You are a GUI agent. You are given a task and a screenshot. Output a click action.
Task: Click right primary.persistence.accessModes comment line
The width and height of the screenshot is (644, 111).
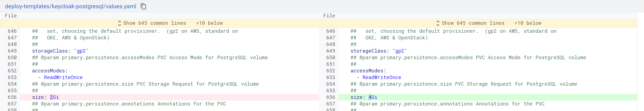(468, 58)
